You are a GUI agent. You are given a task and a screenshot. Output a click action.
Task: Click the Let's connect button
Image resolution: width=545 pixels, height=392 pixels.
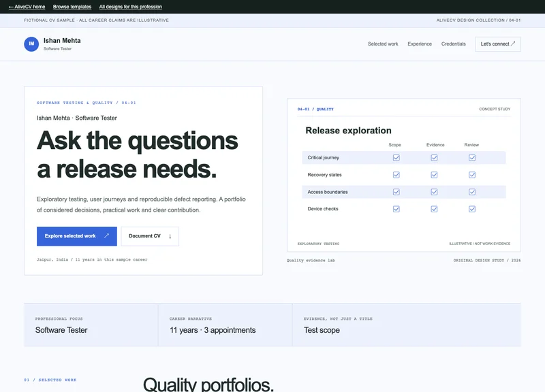(498, 44)
